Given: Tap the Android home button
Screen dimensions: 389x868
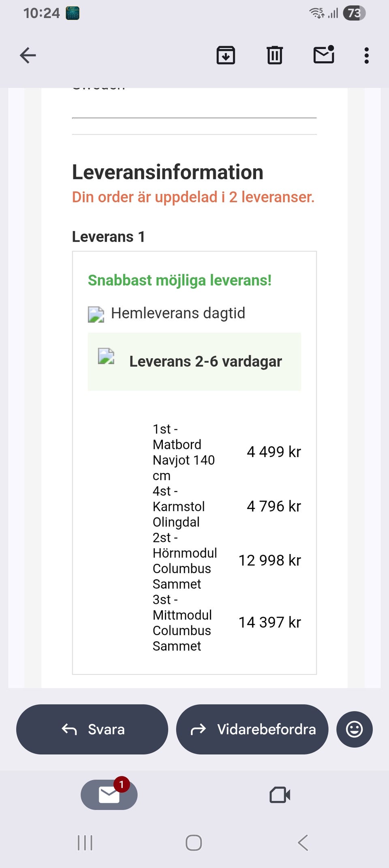Looking at the screenshot, I should (194, 843).
